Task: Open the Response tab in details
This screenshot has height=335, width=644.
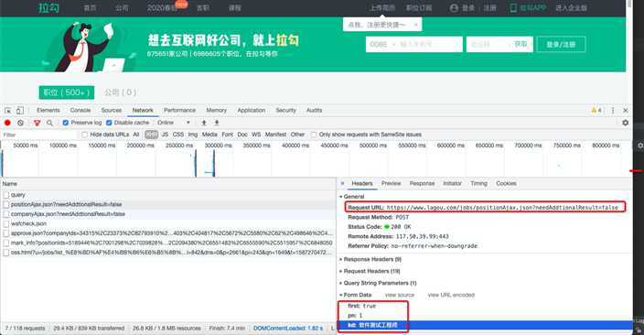Action: tap(422, 183)
